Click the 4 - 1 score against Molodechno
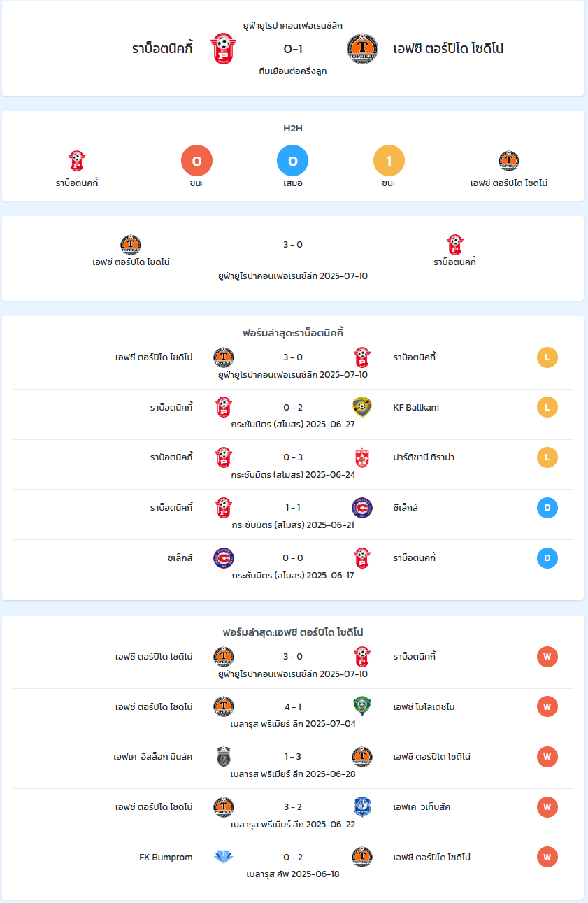 293,706
